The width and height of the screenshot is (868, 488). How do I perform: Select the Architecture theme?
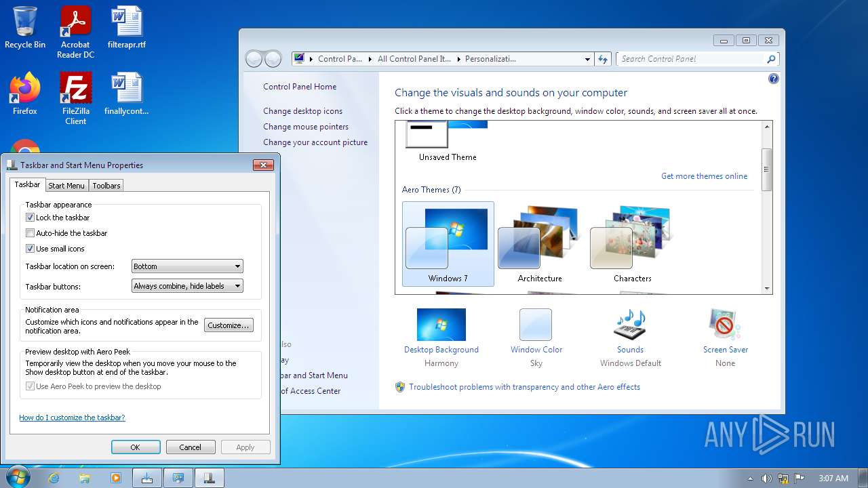540,244
